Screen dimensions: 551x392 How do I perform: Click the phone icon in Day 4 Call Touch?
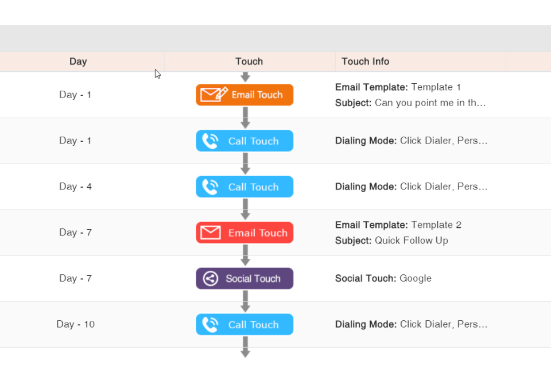[x=211, y=187]
